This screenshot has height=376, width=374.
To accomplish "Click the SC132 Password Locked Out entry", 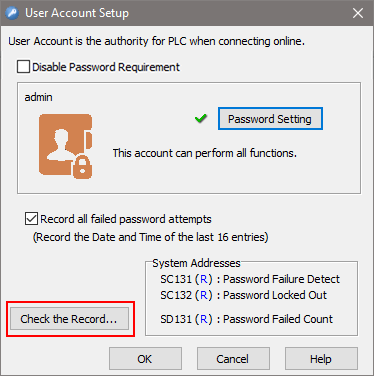I will [243, 295].
